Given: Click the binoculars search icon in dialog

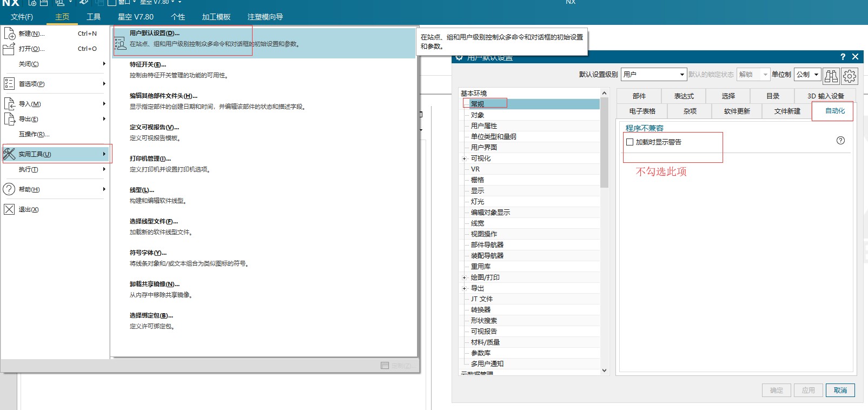Looking at the screenshot, I should coord(831,76).
